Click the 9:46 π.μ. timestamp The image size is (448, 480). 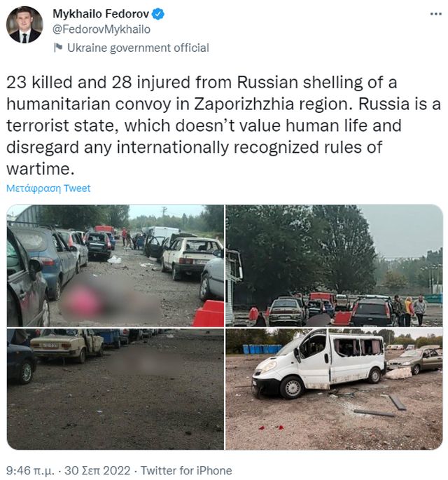[30, 470]
